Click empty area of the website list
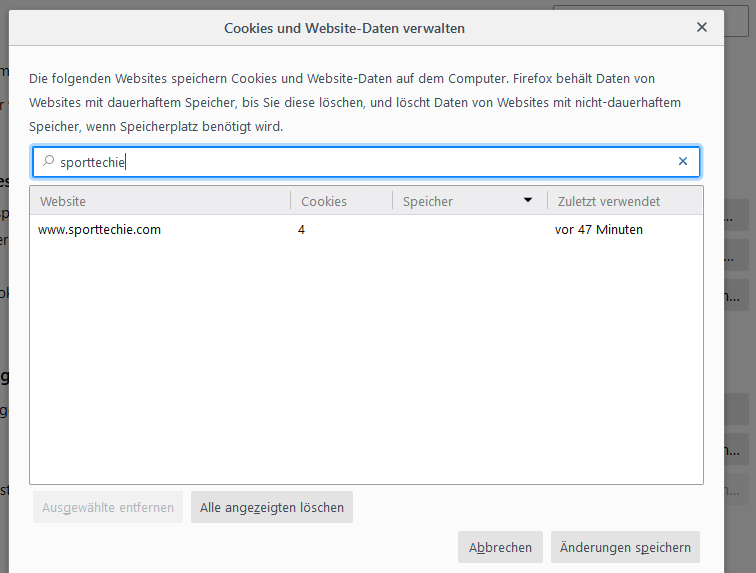 pyautogui.click(x=366, y=360)
